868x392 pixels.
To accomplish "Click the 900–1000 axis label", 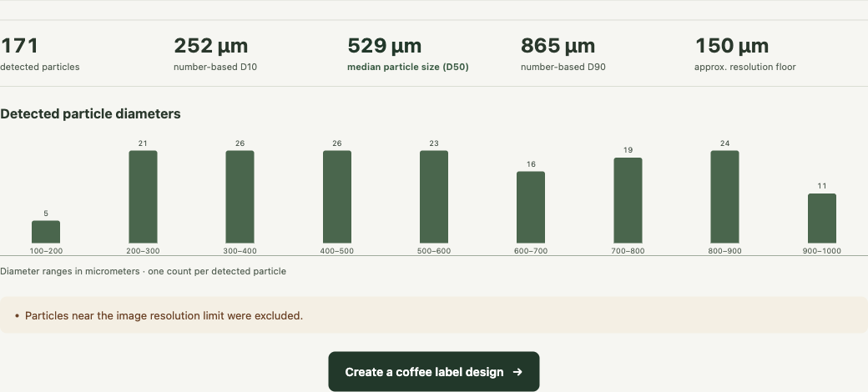I will [x=822, y=251].
